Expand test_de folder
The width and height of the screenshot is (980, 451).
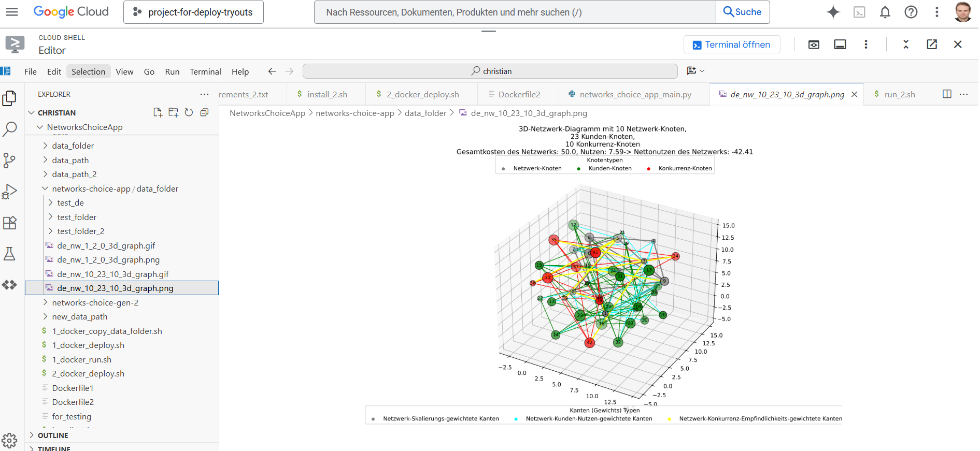(50, 203)
